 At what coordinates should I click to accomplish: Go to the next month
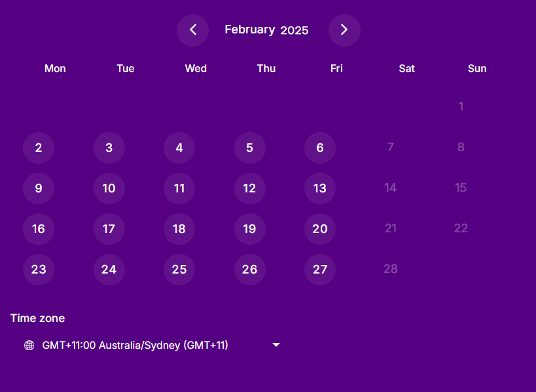(344, 29)
